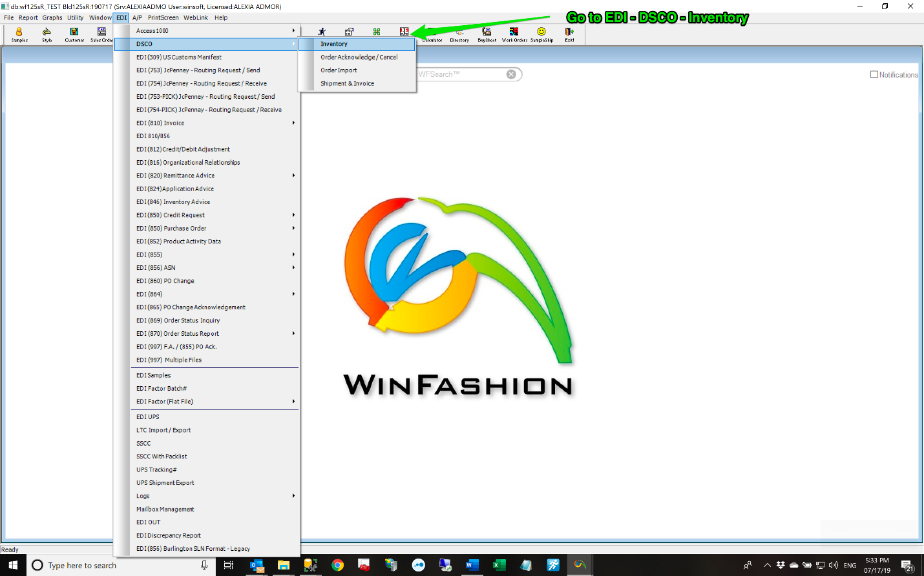Clear the WFSearch box with X

tap(511, 74)
